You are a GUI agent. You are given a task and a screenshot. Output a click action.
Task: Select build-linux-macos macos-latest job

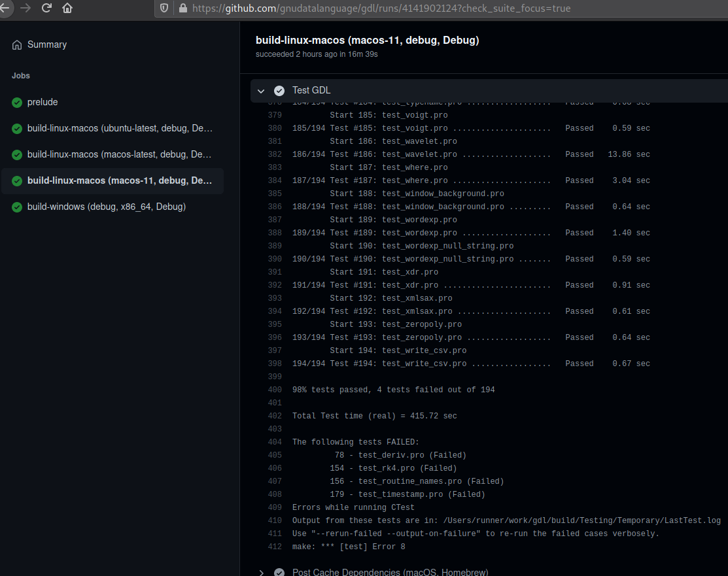[x=119, y=154]
